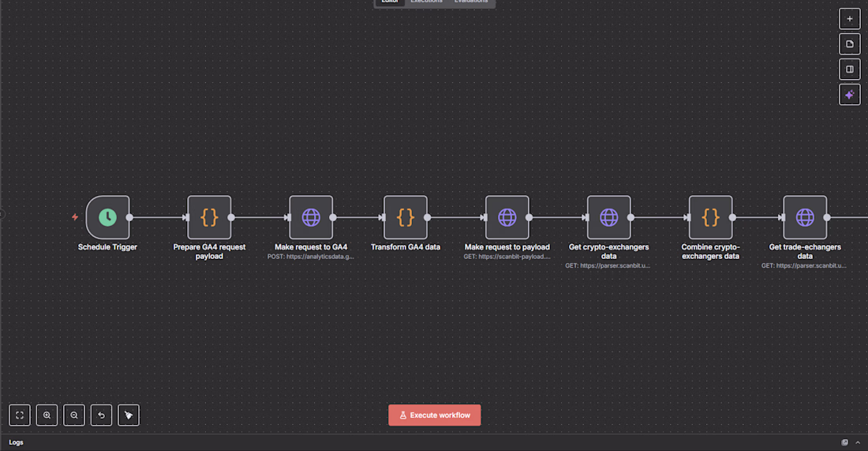Select the Combine crypto-exchangers data code node

[711, 217]
